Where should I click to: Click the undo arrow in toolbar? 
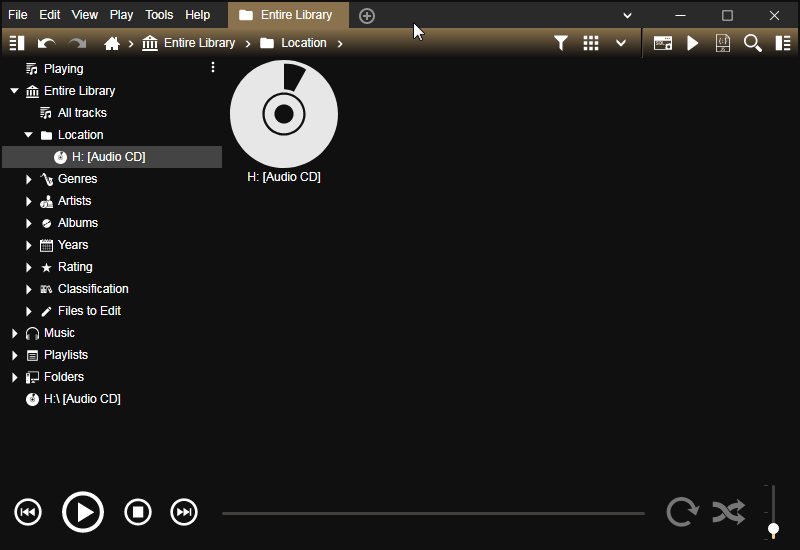point(46,43)
